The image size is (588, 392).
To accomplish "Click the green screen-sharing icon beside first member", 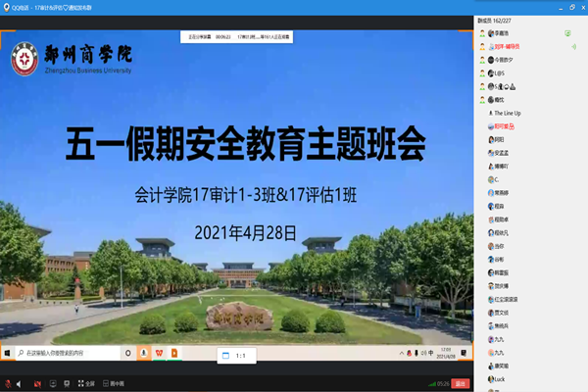I will tap(567, 33).
